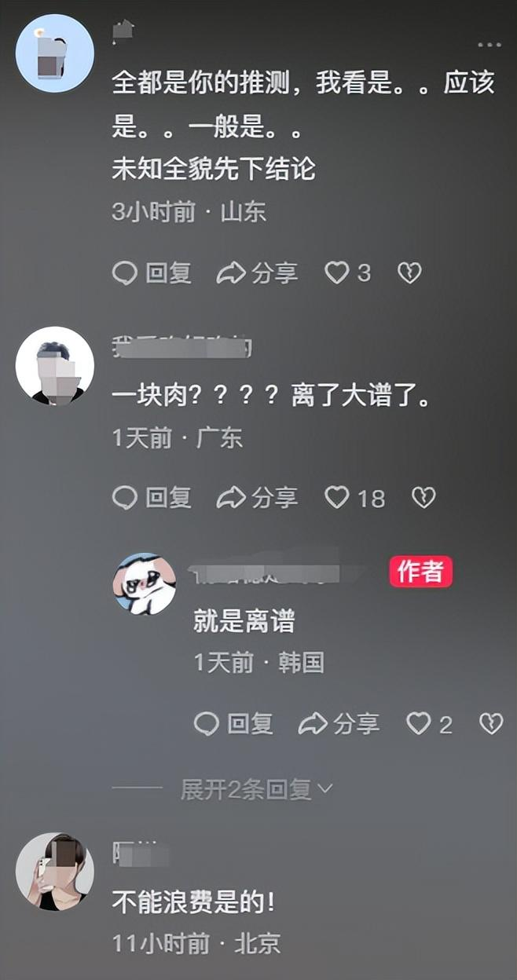Open the Guangdong commenter's avatar
Image resolution: width=517 pixels, height=980 pixels.
(55, 366)
